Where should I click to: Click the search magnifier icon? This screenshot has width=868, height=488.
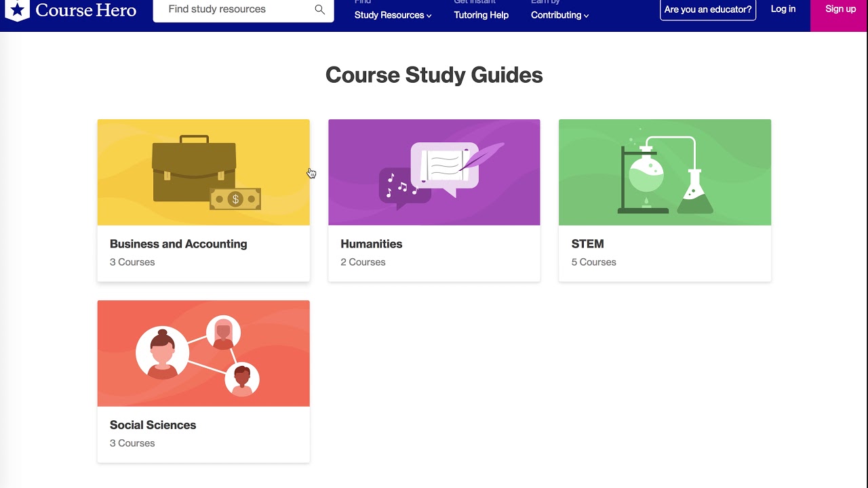pyautogui.click(x=319, y=9)
